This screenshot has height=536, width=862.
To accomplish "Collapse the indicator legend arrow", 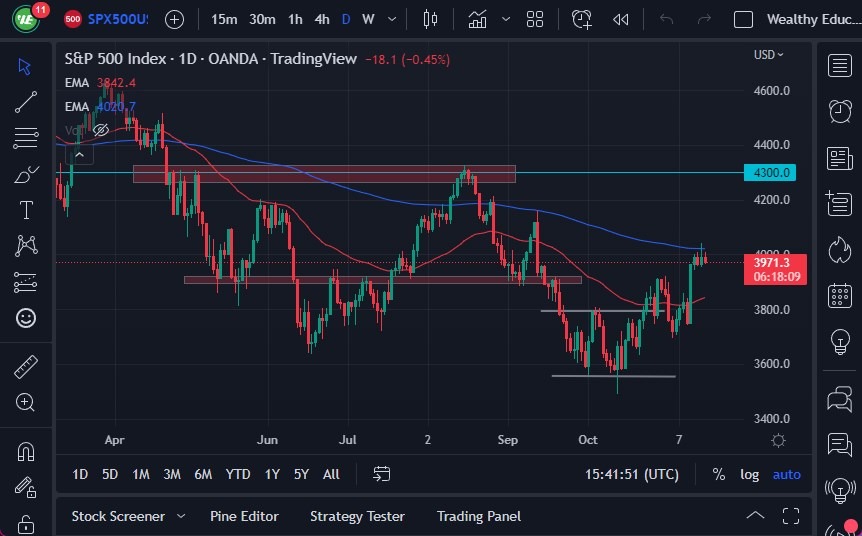I will coord(80,153).
